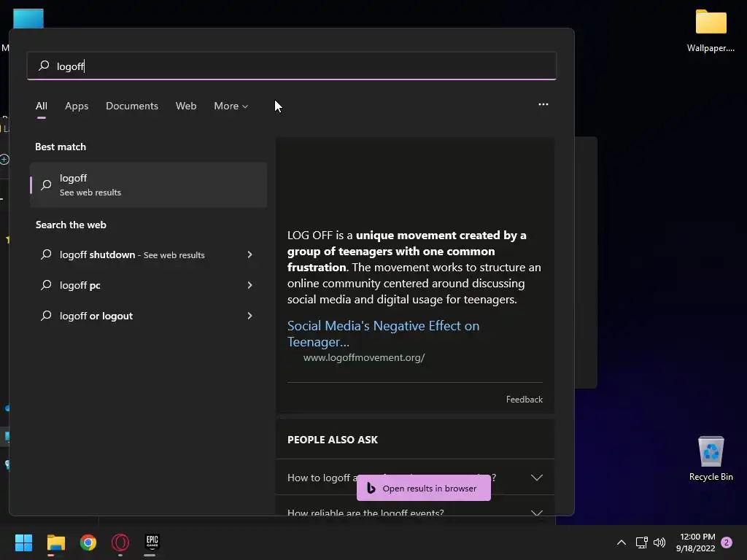Switch to the Web filter tab
The height and width of the screenshot is (560, 747).
[186, 106]
